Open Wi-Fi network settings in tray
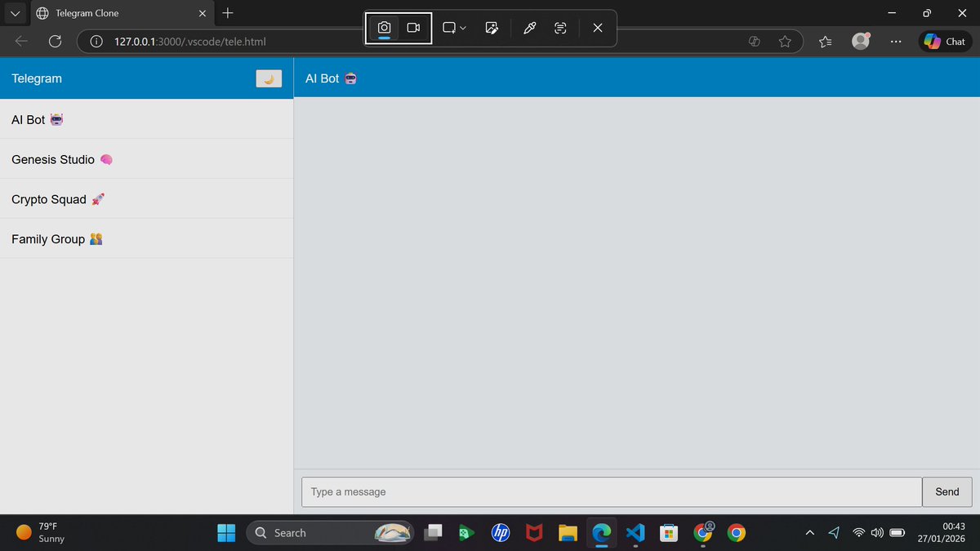The height and width of the screenshot is (551, 980). pyautogui.click(x=859, y=533)
